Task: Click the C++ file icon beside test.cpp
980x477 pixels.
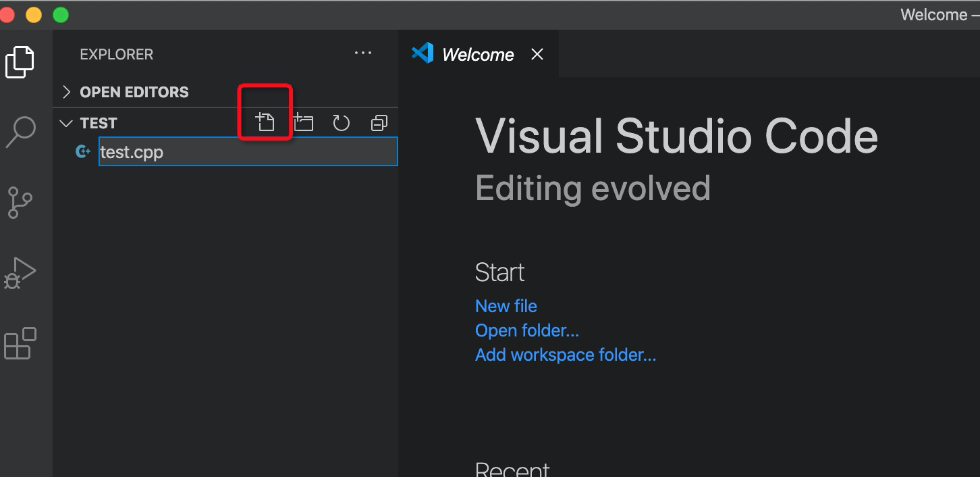Action: point(83,152)
